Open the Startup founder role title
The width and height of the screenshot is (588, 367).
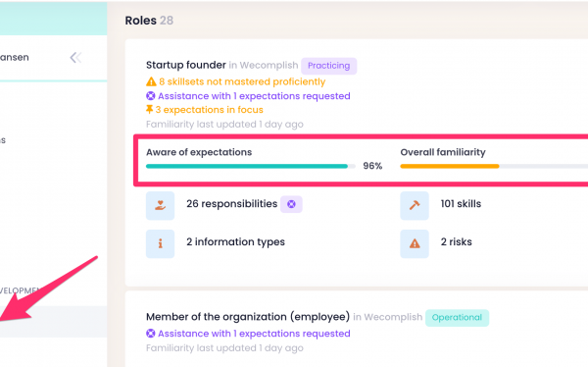pos(186,65)
